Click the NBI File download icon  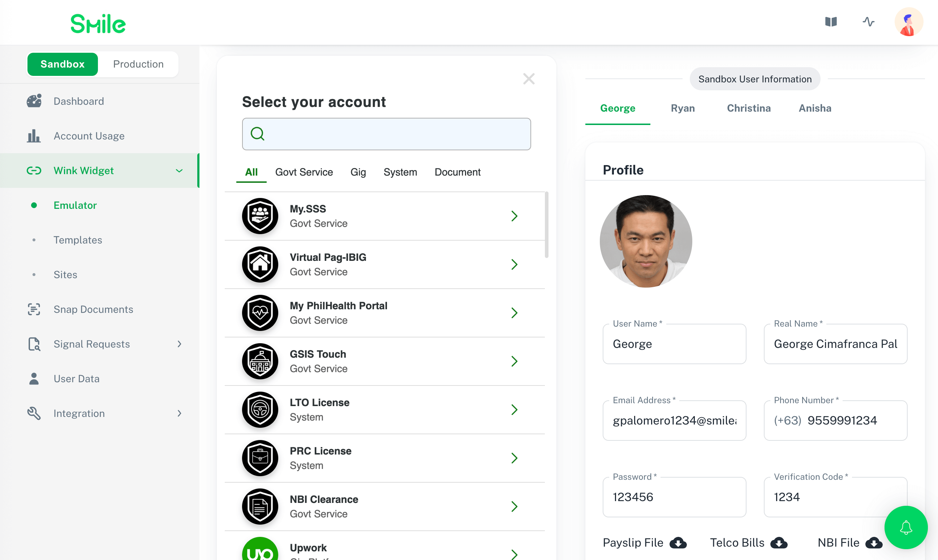pyautogui.click(x=873, y=543)
